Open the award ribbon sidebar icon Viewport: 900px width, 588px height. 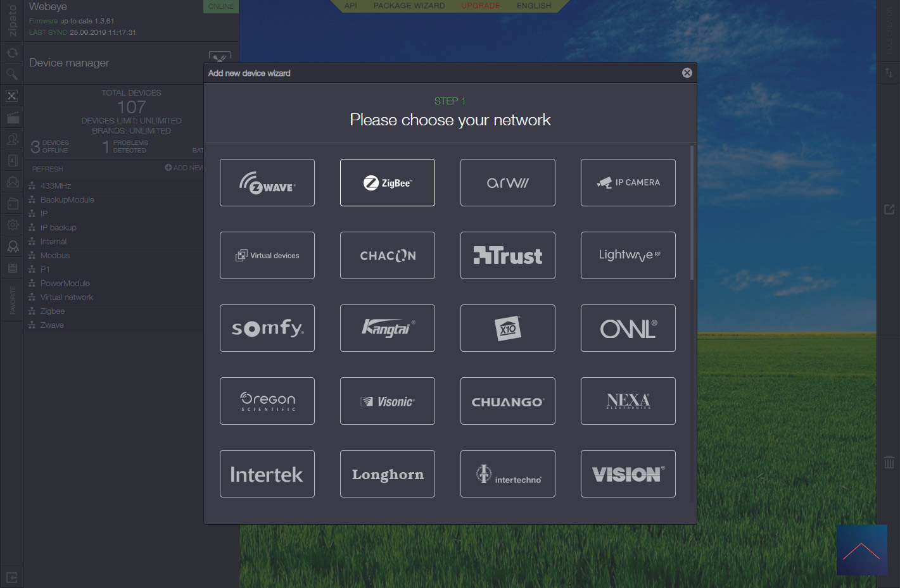click(12, 246)
